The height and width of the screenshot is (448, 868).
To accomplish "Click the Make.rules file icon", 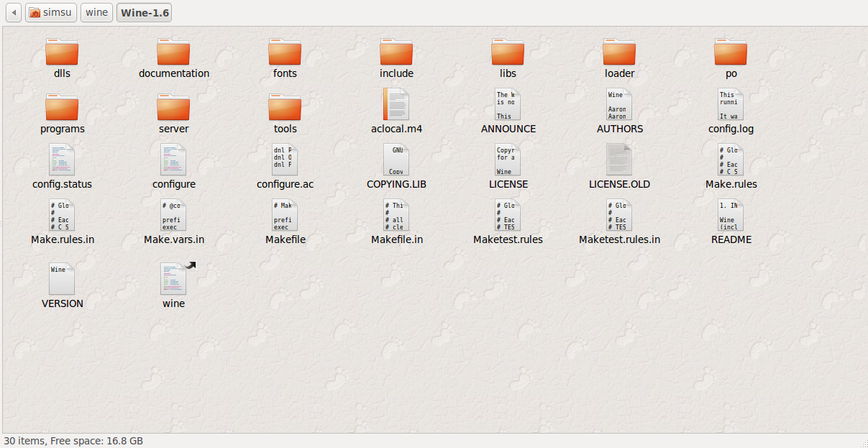I will [731, 160].
